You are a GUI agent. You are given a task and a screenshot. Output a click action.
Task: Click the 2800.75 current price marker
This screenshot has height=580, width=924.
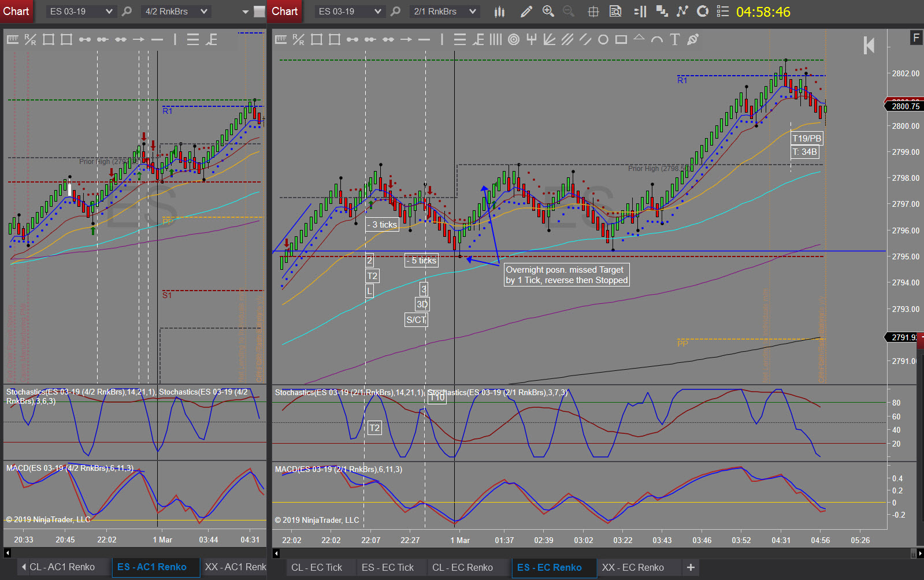click(905, 106)
